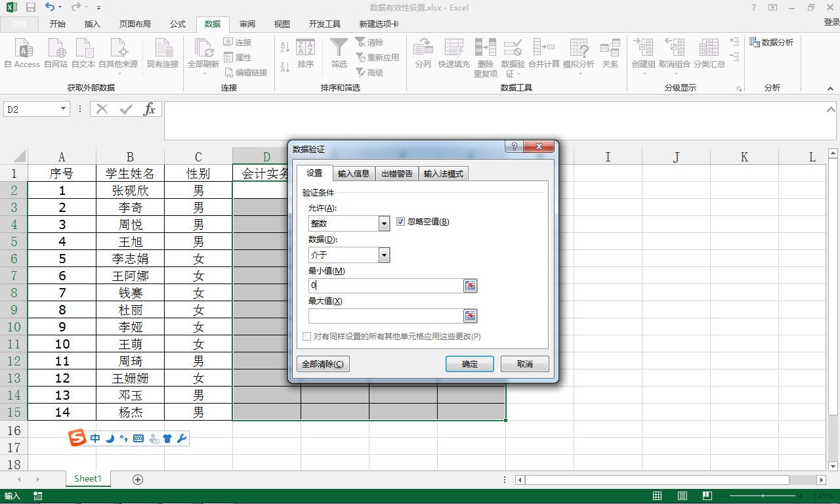Switch to 出错警告 tab in dialog
The width and height of the screenshot is (840, 504).
pos(397,174)
